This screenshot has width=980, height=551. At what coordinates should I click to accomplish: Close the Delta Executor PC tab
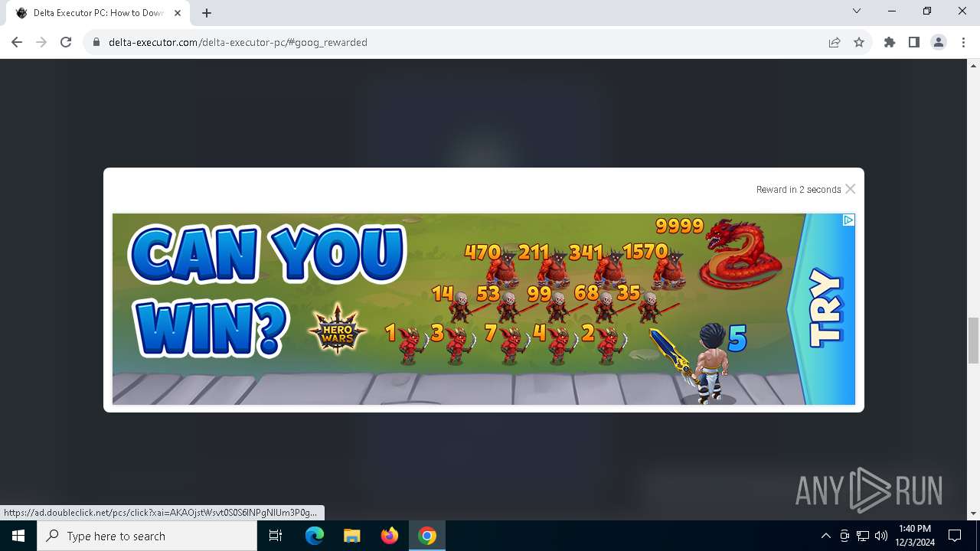click(x=178, y=13)
